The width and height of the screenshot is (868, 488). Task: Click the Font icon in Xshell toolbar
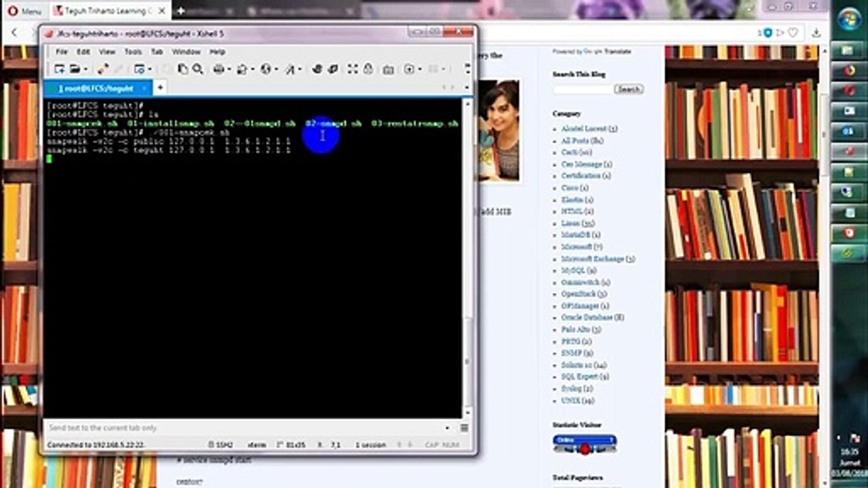pos(290,69)
